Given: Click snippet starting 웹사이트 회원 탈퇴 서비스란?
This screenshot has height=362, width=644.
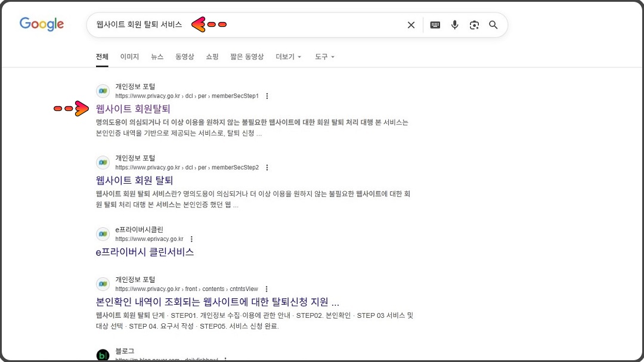Looking at the screenshot, I should (x=253, y=199).
